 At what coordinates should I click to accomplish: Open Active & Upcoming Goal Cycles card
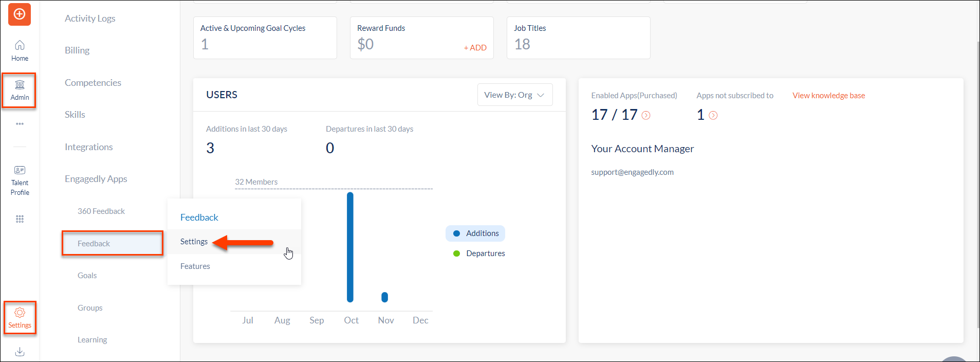265,38
